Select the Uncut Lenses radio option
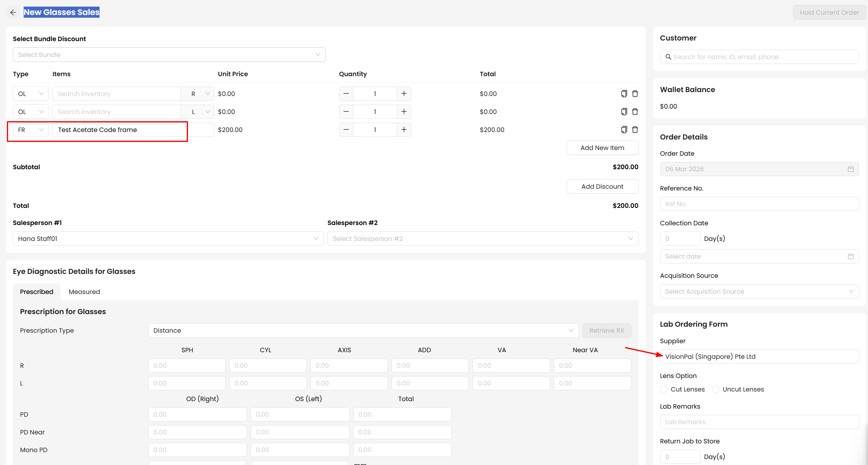 [716, 389]
